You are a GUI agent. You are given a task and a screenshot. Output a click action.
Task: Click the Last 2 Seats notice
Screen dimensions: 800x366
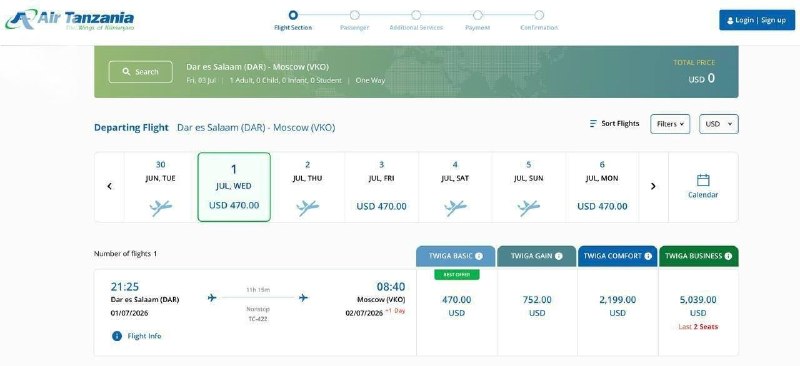click(x=698, y=327)
